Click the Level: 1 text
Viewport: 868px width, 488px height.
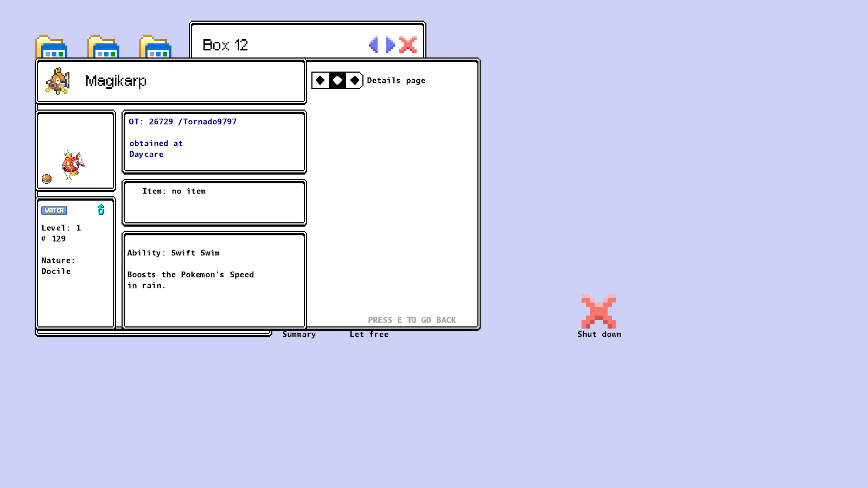click(x=61, y=228)
